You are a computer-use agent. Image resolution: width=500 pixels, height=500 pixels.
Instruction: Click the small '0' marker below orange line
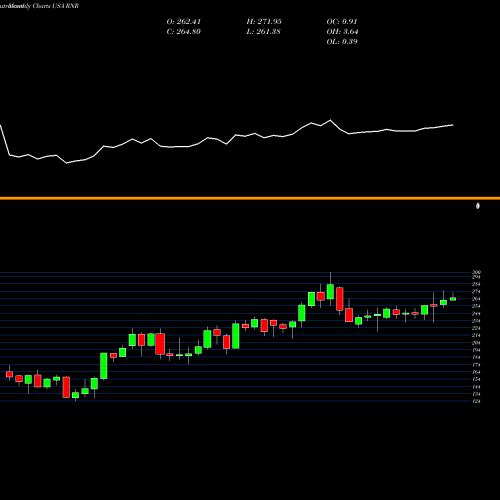pos(478,206)
